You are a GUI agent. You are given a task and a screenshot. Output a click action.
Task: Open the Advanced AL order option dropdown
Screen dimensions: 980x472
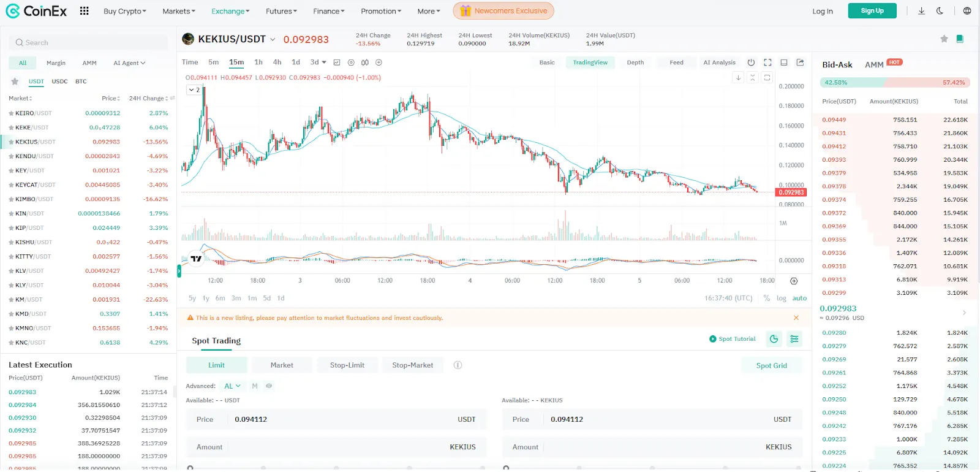[x=232, y=386]
